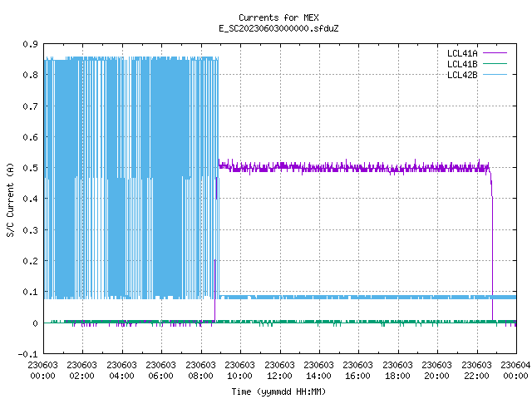Screen dimensions: 532x399
Task: Click the x-axis tick '230603 16:00'
Action: (x=357, y=370)
